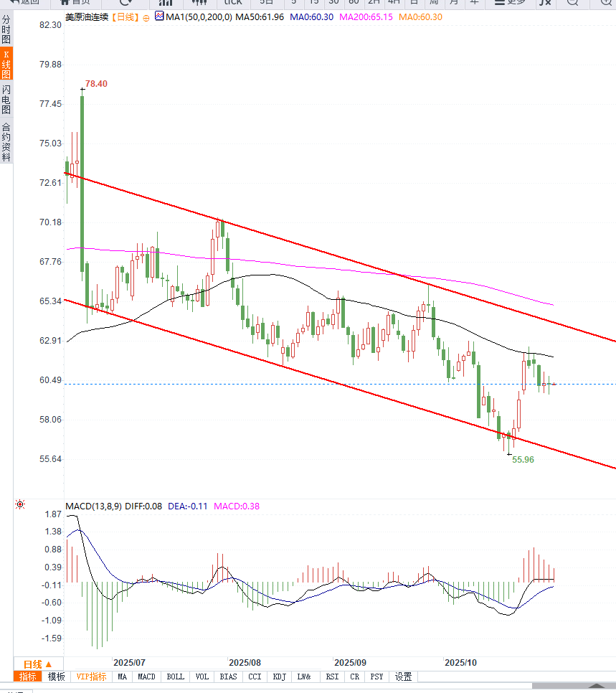The height and width of the screenshot is (693, 616).
Task: Choose the PSY indicator button
Action: [x=377, y=676]
